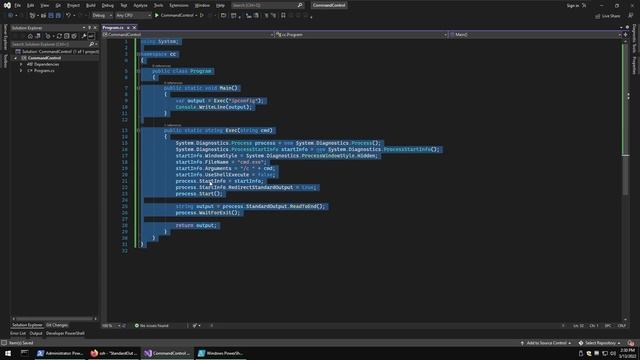Click the Solution Explorer horizontal scrollbar
The image size is (640, 360).
tap(53, 319)
